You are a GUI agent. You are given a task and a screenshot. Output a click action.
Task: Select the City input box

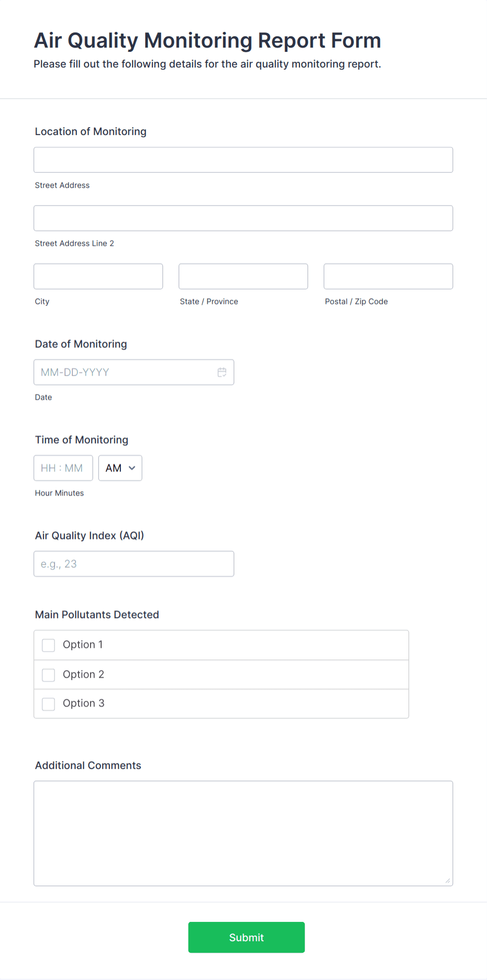pos(98,276)
